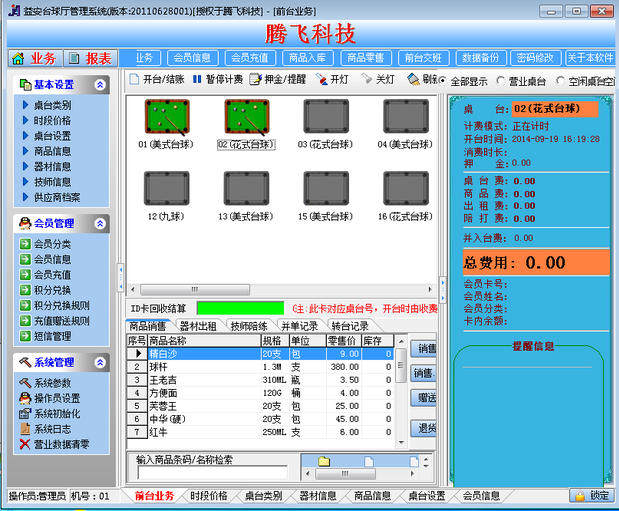The image size is (619, 511).
Task: Select pool table 01 (美式台球) icon
Action: pyautogui.click(x=167, y=116)
